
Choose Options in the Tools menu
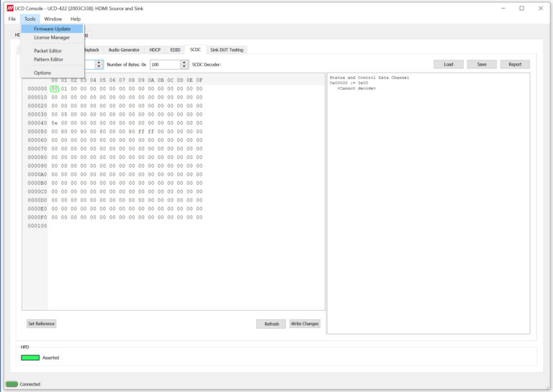[42, 73]
